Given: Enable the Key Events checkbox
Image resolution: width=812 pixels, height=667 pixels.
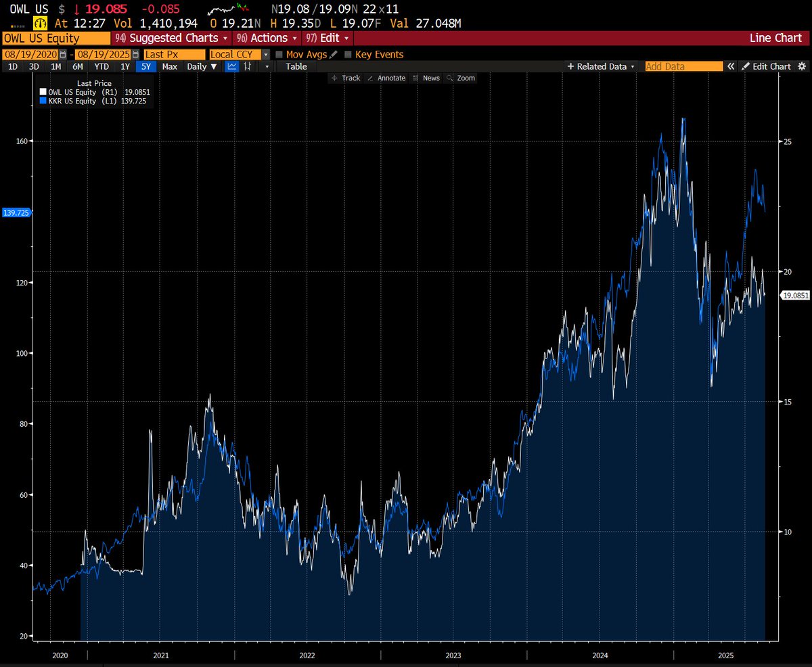Looking at the screenshot, I should [x=348, y=54].
